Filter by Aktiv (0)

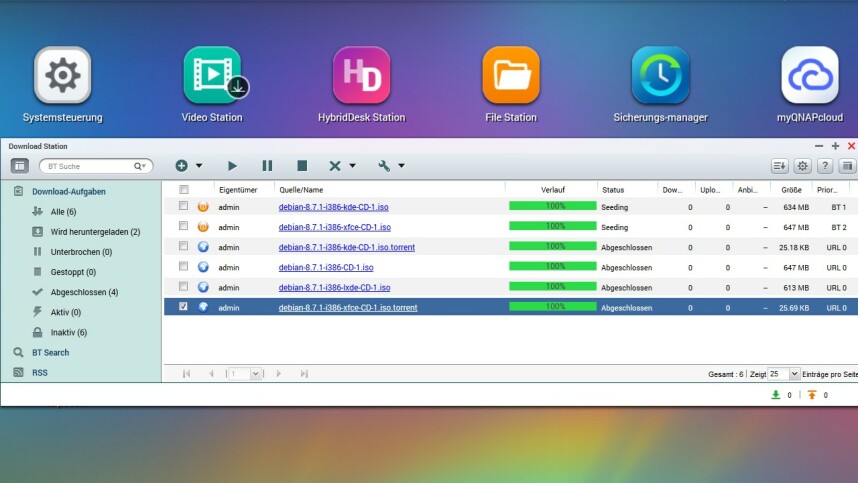click(x=66, y=312)
